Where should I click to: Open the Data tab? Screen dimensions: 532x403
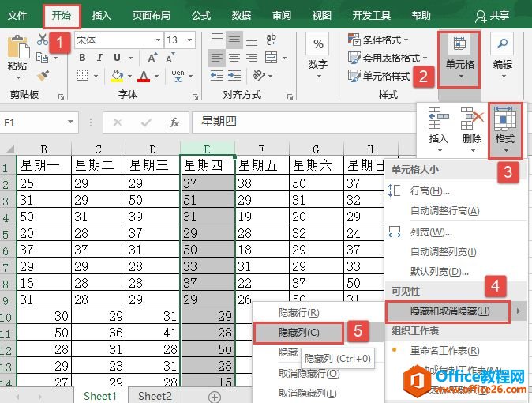click(242, 15)
